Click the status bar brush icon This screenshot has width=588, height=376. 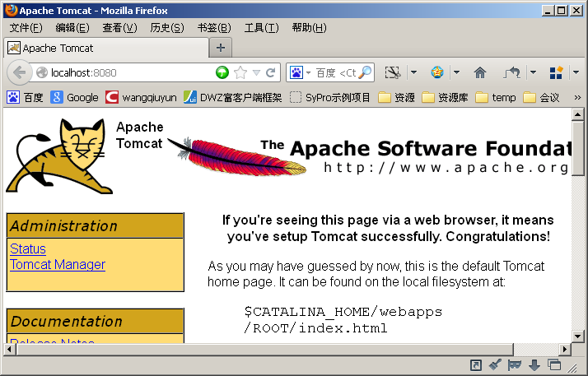point(496,364)
